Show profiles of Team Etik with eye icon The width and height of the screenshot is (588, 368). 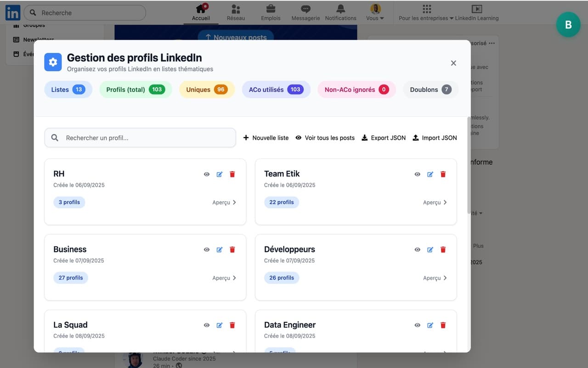(417, 174)
